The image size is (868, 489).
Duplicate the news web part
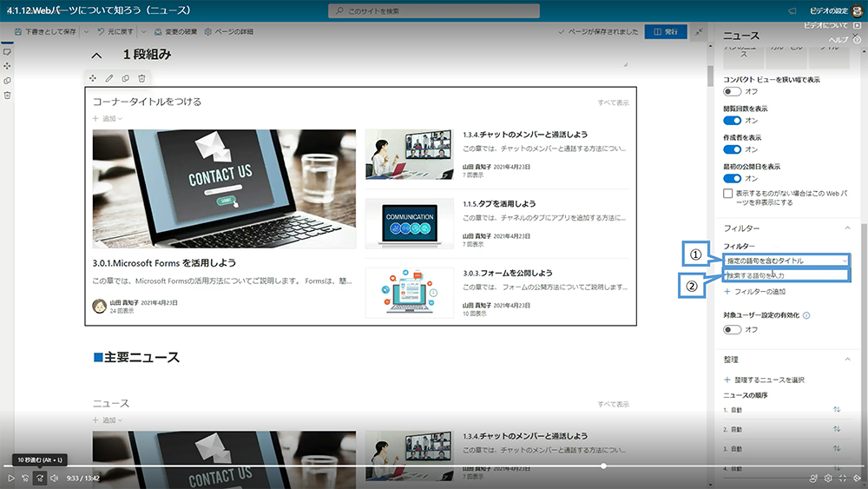point(126,78)
